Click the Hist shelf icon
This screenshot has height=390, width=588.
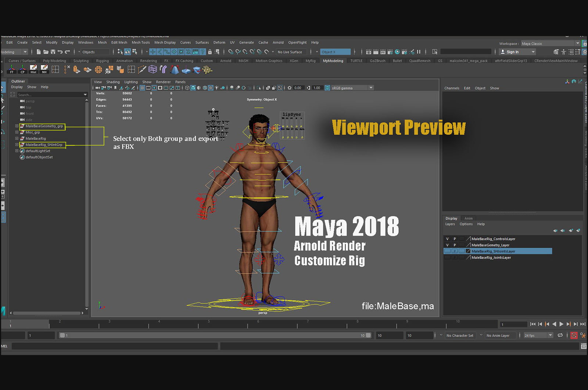(33, 70)
